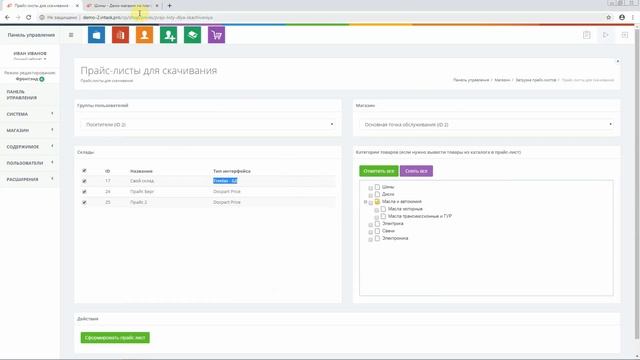640x360 pixels.
Task: Expand the Содержимое sidebar menu
Action: pyautogui.click(x=30, y=147)
